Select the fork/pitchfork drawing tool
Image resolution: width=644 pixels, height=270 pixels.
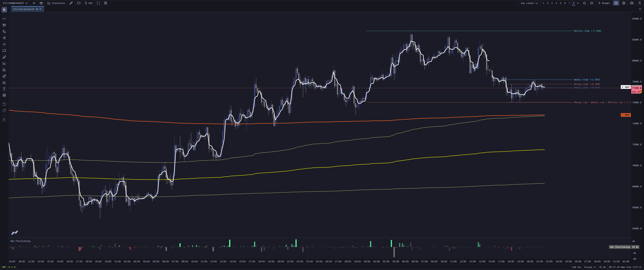[x=4, y=25]
